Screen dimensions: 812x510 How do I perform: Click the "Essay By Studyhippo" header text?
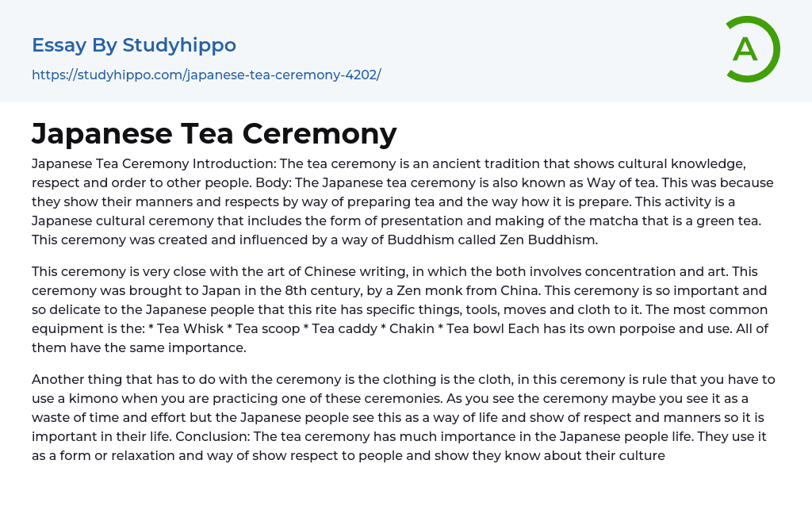click(134, 45)
